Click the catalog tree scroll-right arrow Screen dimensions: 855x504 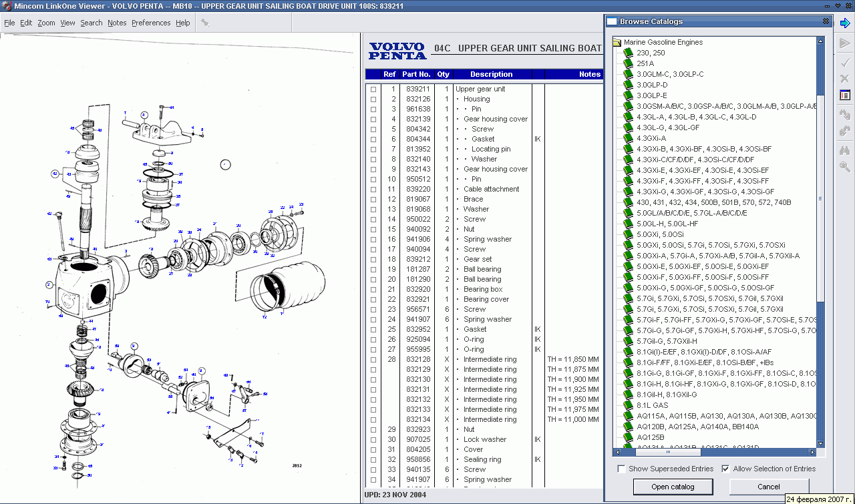point(812,452)
